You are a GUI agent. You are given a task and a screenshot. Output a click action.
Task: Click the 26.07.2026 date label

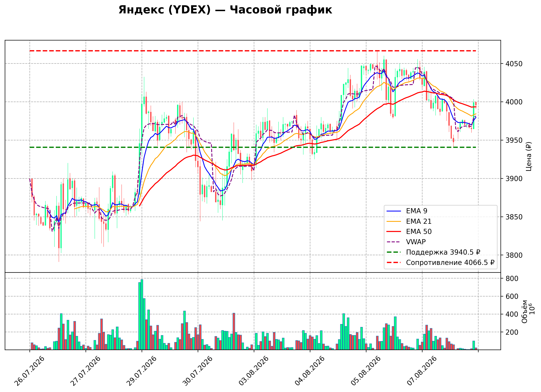coord(30,371)
